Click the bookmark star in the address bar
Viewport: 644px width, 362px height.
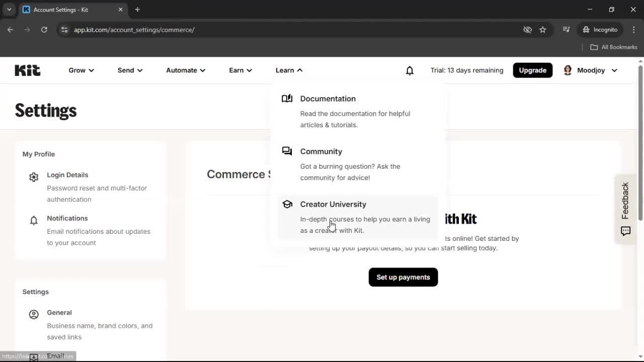543,30
